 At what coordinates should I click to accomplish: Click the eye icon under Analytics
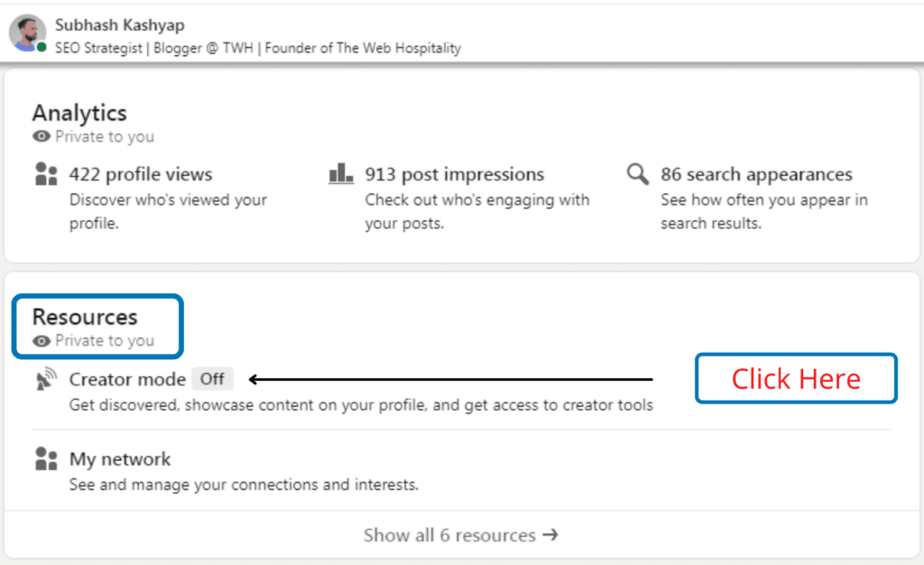(x=40, y=136)
